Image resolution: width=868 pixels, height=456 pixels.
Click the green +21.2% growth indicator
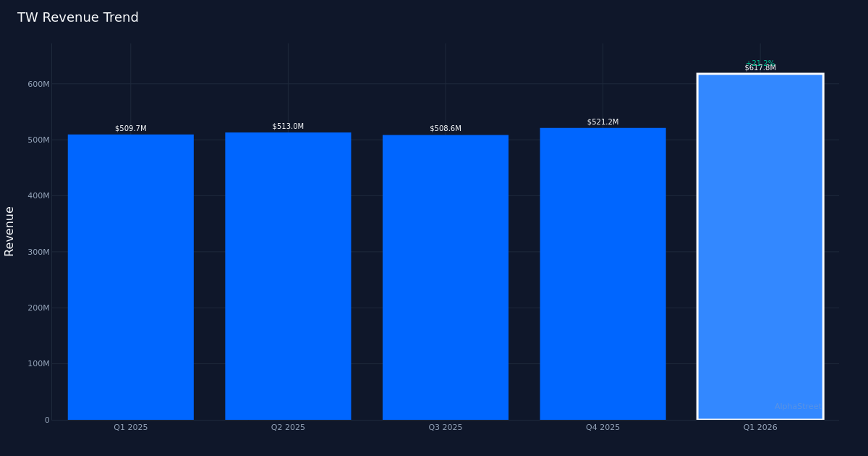[x=759, y=62]
